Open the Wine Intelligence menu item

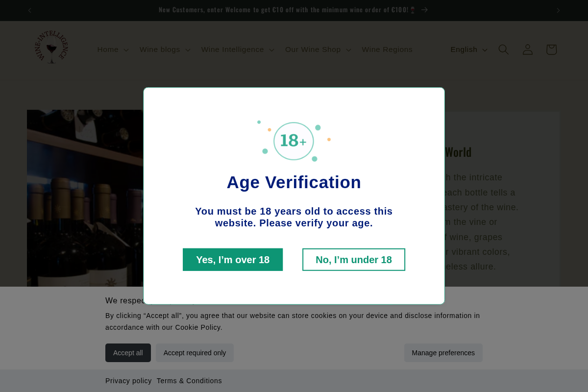tap(238, 49)
